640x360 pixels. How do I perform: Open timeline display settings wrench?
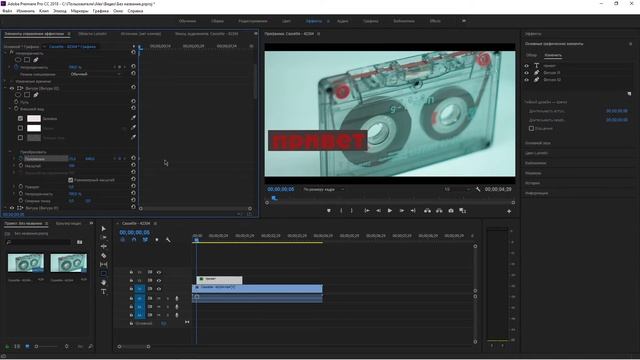click(x=168, y=240)
